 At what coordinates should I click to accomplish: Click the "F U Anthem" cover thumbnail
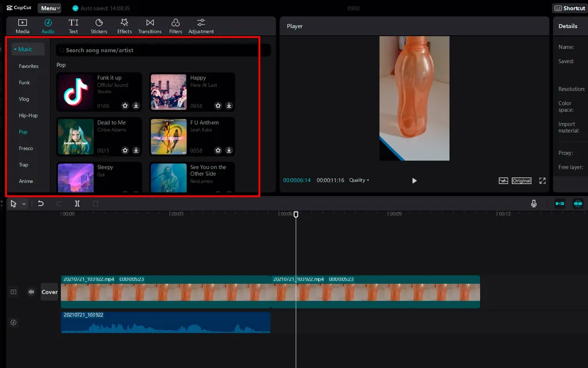[169, 137]
